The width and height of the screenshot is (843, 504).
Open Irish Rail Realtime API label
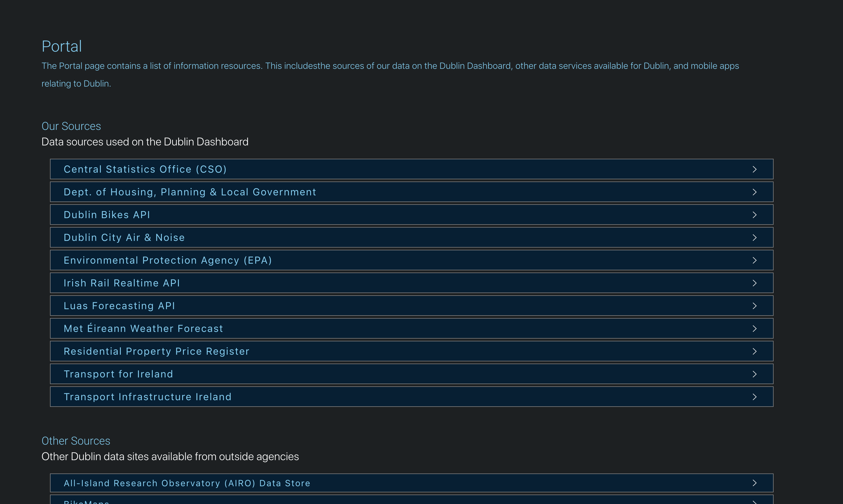pos(122,283)
